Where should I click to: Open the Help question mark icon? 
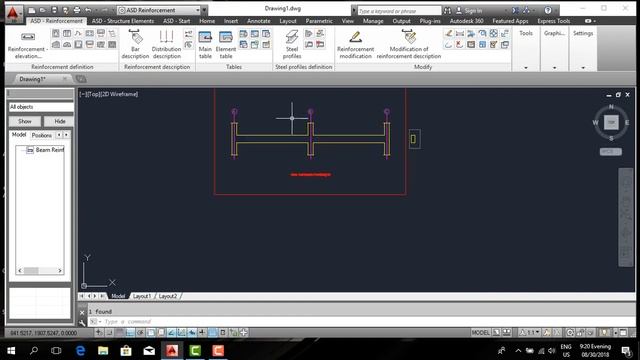click(548, 10)
